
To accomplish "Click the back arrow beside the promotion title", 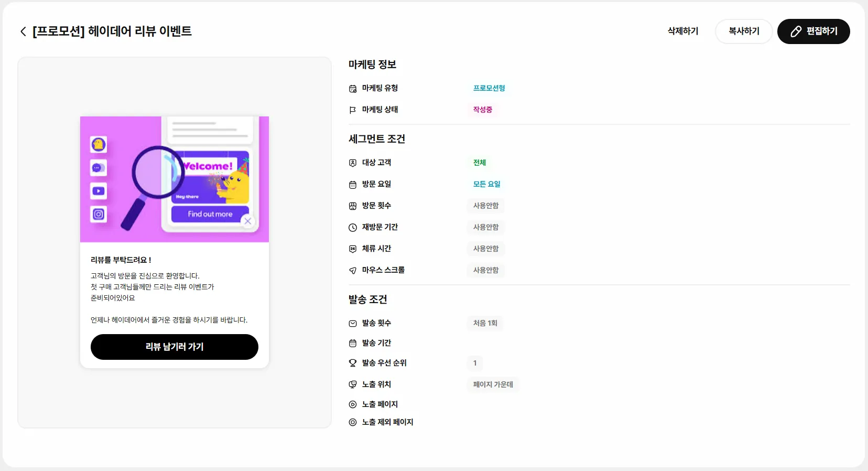I will click(x=23, y=31).
